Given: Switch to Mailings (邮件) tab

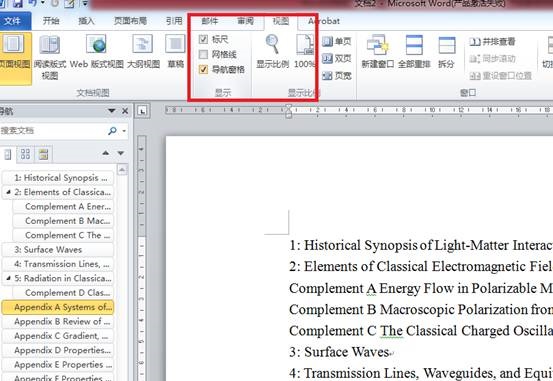Looking at the screenshot, I should [x=210, y=21].
